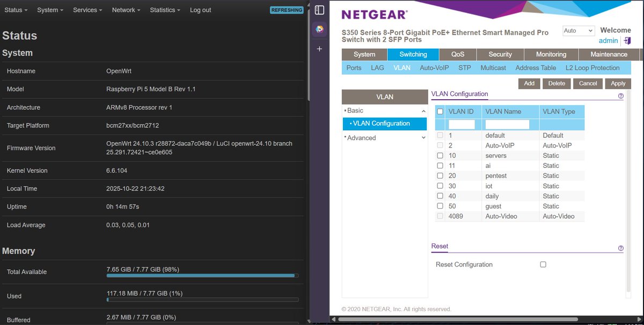Open the OpenWrt System dropdown menu
This screenshot has height=325, width=644.
tap(50, 10)
